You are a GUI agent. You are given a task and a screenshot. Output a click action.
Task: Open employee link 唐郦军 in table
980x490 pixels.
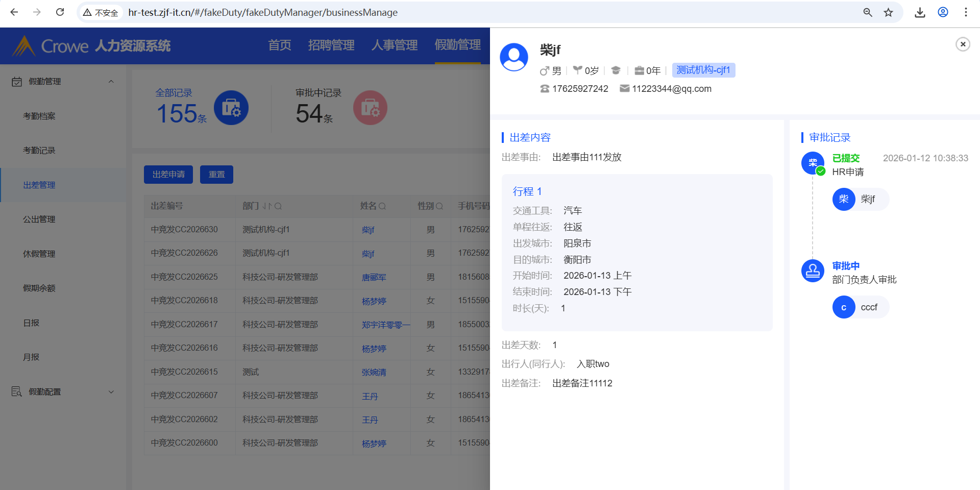374,277
